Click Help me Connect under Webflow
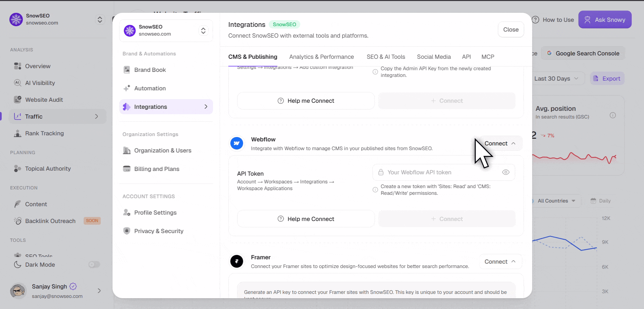The height and width of the screenshot is (309, 644). pyautogui.click(x=306, y=219)
